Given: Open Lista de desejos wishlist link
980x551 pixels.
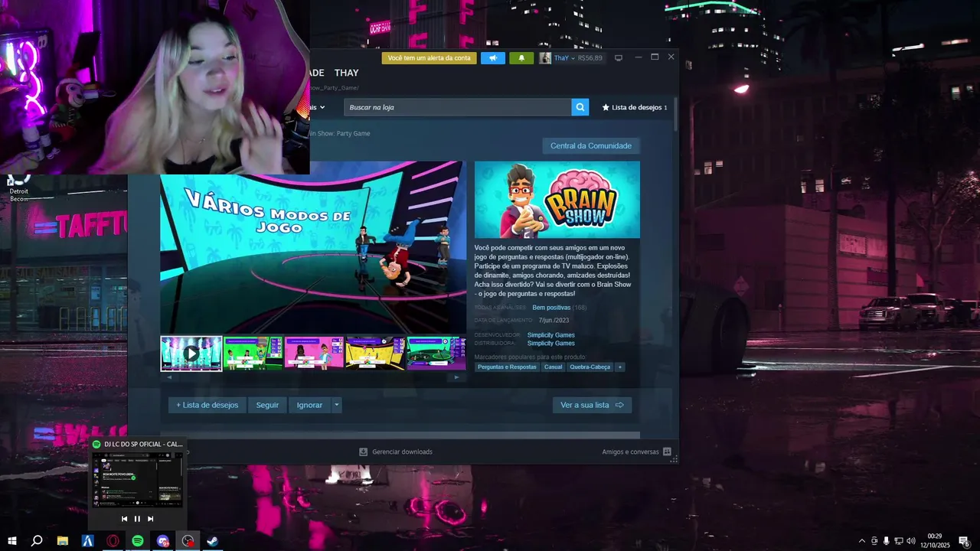Looking at the screenshot, I should [635, 107].
